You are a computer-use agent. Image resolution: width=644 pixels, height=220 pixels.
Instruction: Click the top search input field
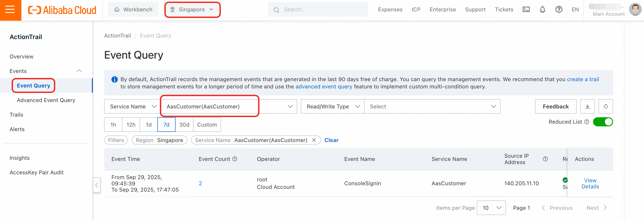tap(318, 10)
